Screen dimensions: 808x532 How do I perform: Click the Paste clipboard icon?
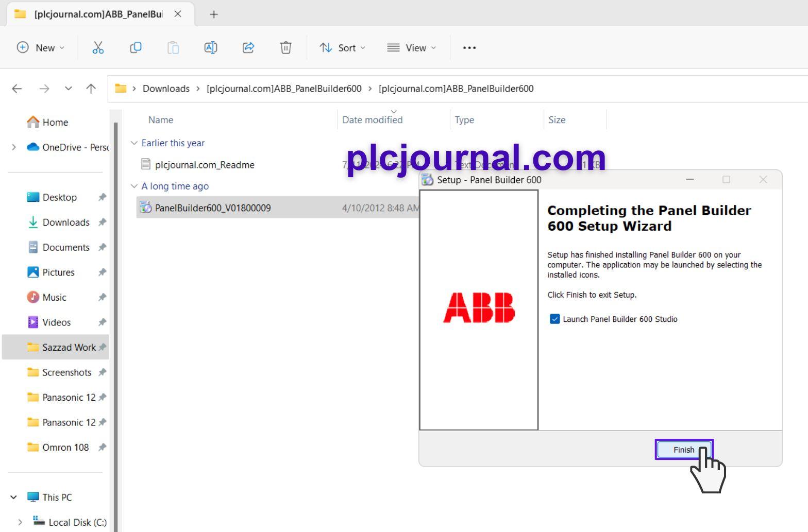click(173, 48)
